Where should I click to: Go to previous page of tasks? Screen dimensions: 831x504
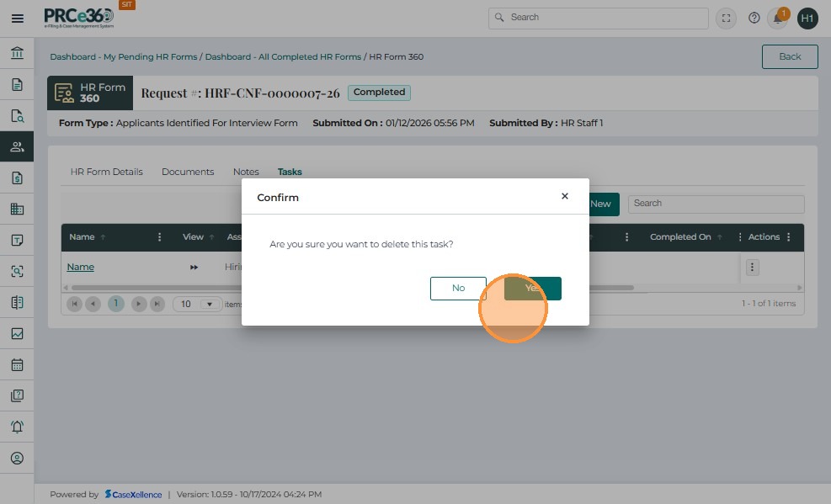pyautogui.click(x=93, y=304)
